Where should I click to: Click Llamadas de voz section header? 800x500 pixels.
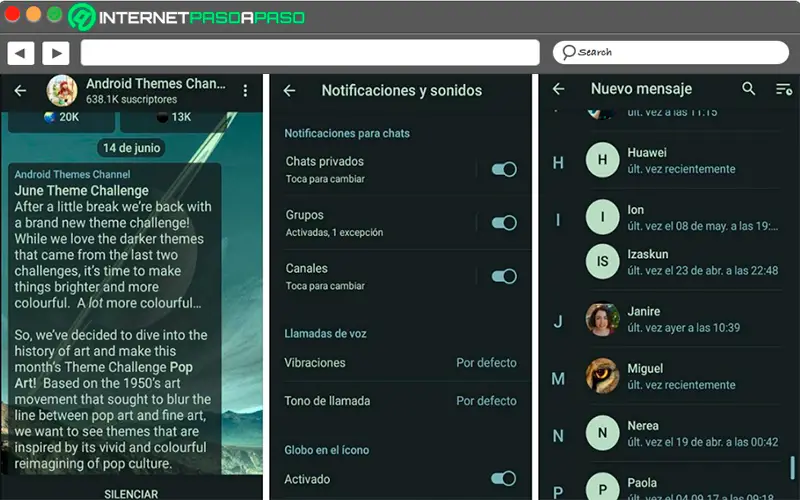click(x=326, y=334)
